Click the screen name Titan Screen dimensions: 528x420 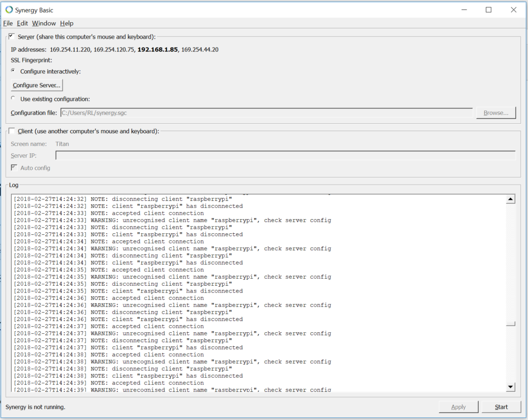(x=62, y=144)
